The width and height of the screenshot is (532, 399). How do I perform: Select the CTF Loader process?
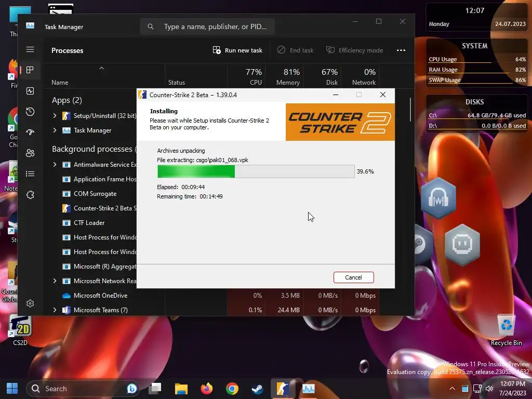click(x=90, y=223)
